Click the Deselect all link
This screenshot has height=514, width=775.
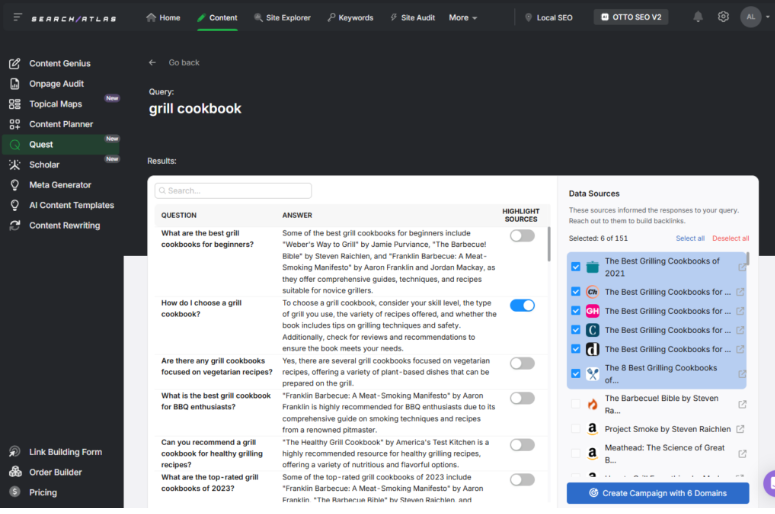(x=731, y=238)
